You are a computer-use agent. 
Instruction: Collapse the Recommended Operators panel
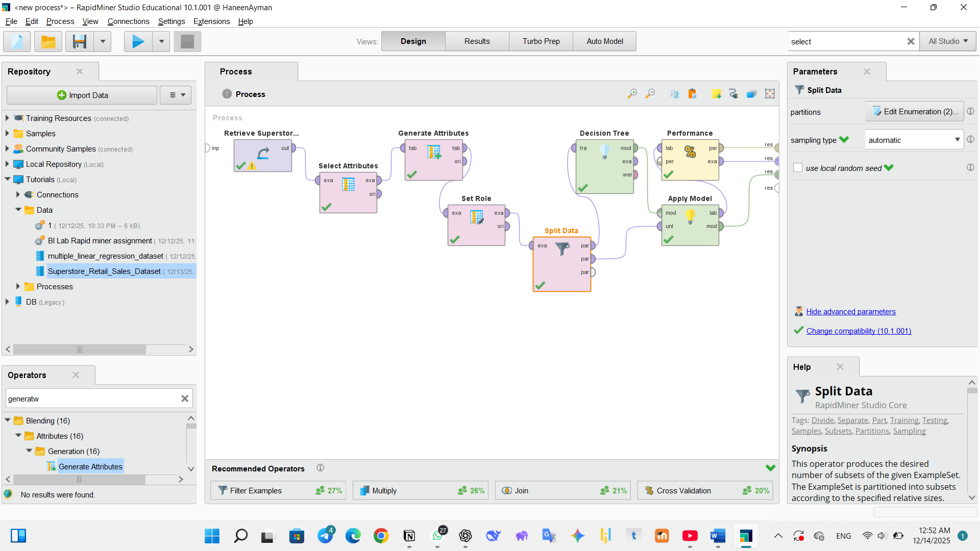tap(770, 468)
